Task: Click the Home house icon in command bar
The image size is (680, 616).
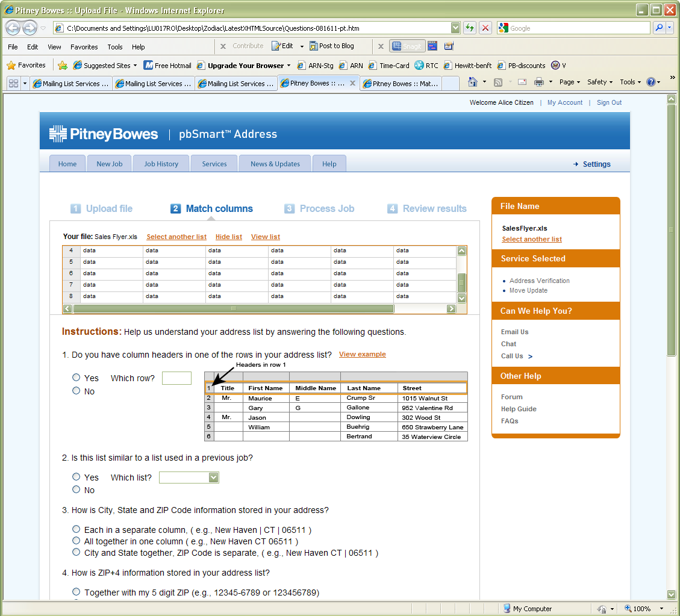Action: tap(473, 82)
